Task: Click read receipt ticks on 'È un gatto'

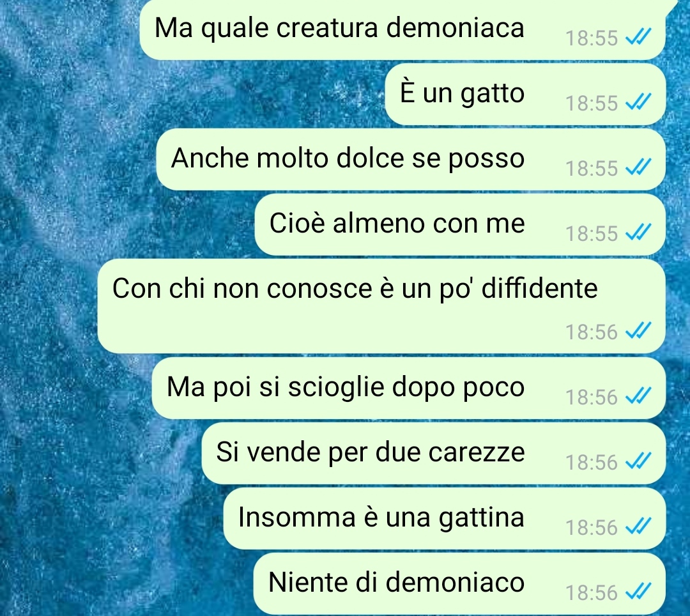Action: 638,103
